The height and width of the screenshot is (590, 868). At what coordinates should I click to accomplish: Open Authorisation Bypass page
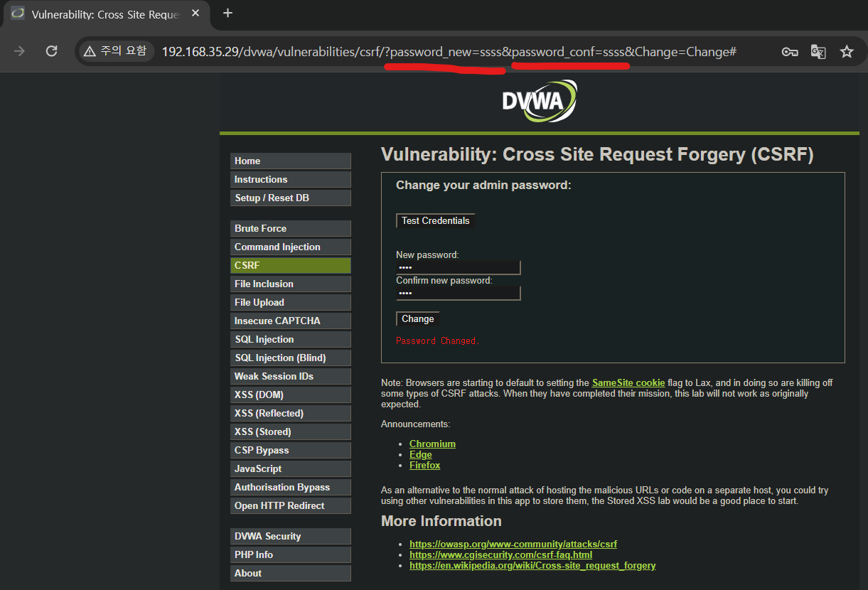pos(290,488)
